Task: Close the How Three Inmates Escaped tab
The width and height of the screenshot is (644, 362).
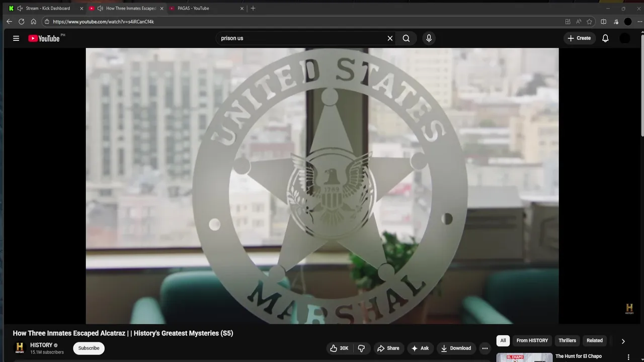Action: tap(162, 8)
